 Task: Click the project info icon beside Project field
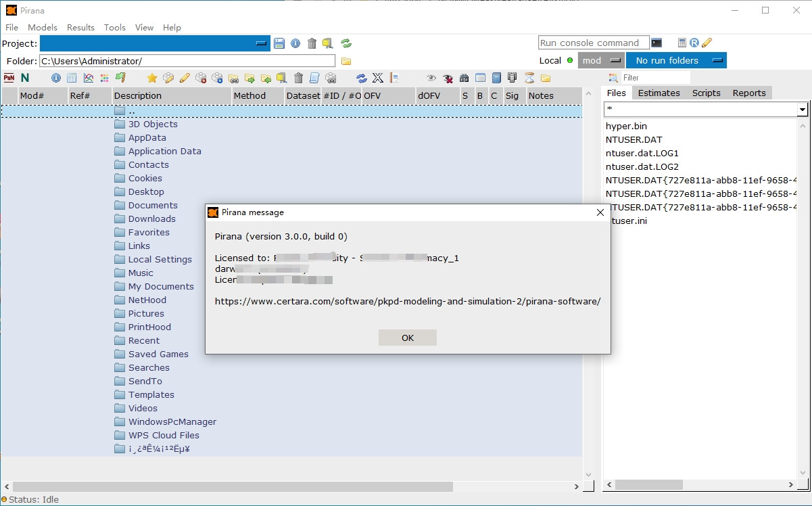tap(295, 43)
